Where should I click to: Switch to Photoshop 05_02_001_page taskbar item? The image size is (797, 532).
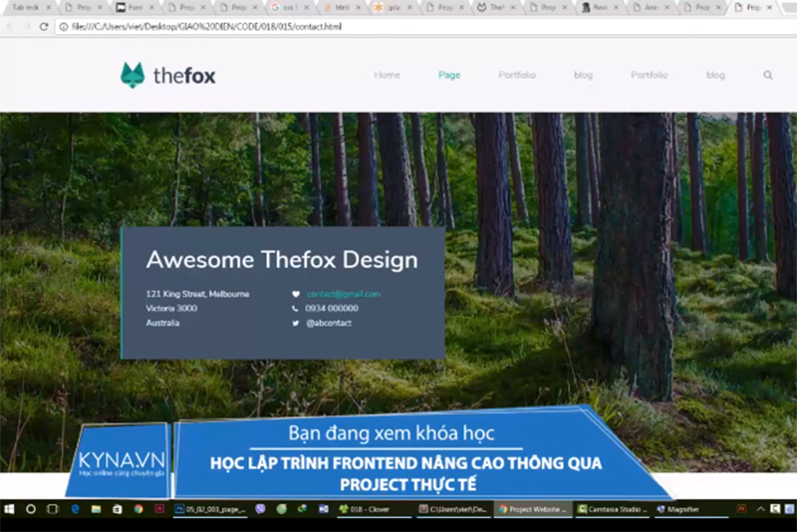210,509
